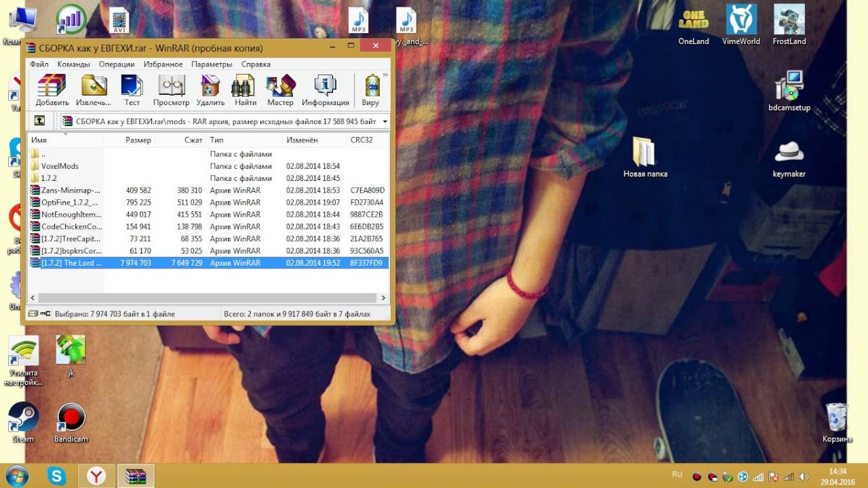Sort by the Изменён column header
Viewport: 868px width, 488px height.
tap(314, 140)
